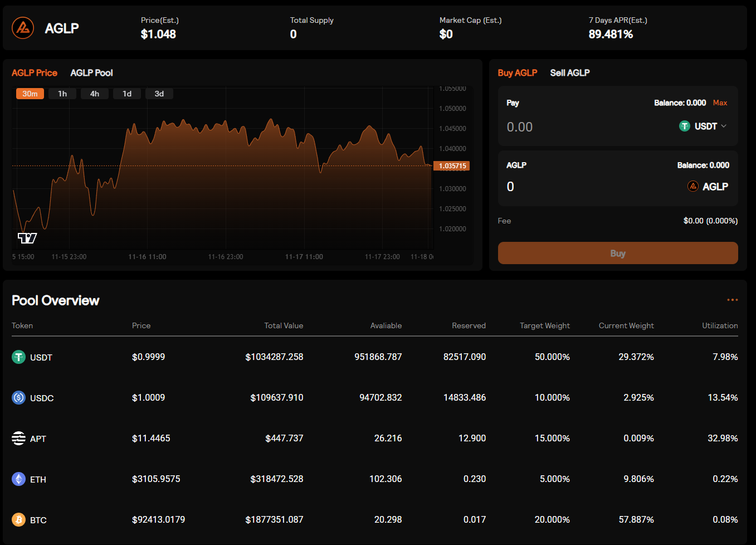Select the 30m chart interval
Screen dimensions: 756x545
[x=30, y=94]
